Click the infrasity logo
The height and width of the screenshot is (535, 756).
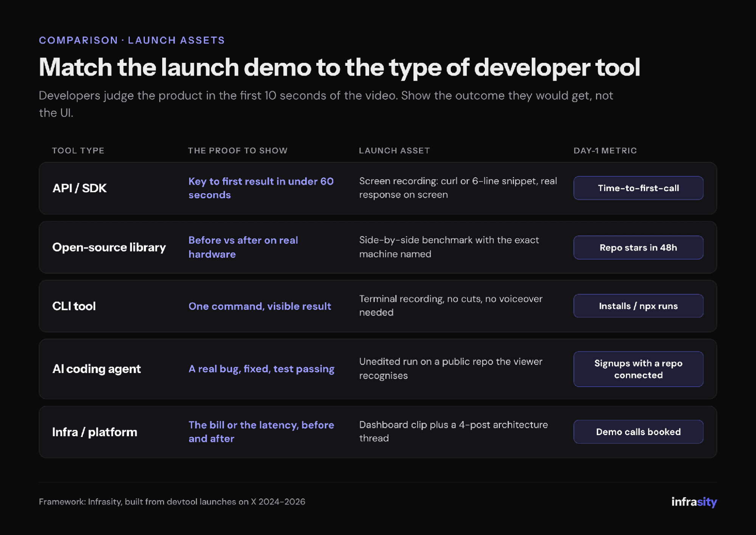pos(694,502)
